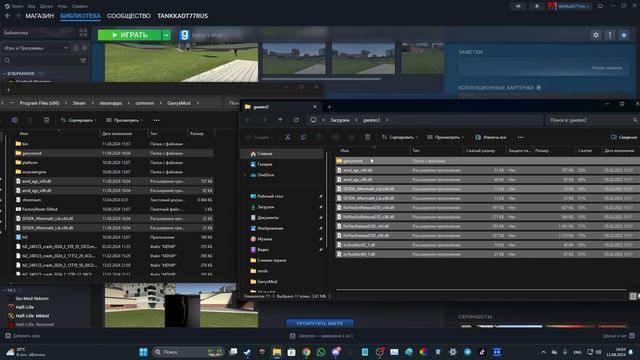The width and height of the screenshot is (640, 360).
Task: Click taskbar Поиск search box
Action: [188, 352]
